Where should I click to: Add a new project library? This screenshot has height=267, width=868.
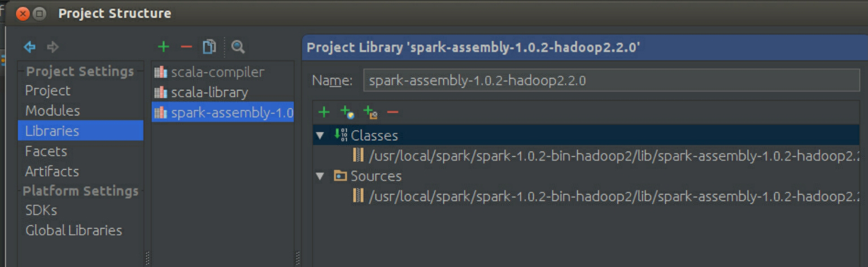[163, 47]
